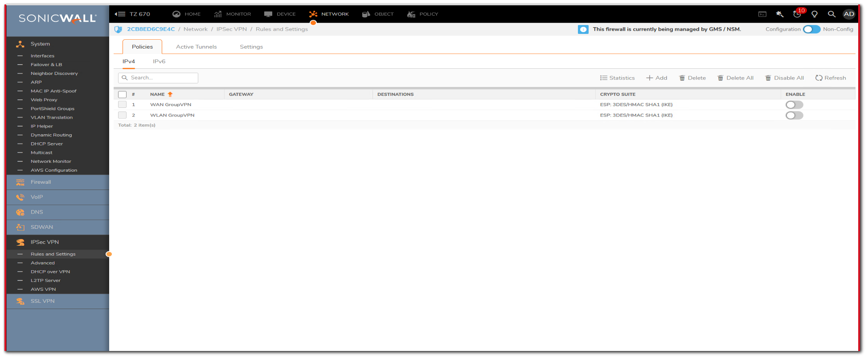Viewport: 868px width, 359px height.
Task: Expand the SDWAN sidebar section
Action: pyautogui.click(x=42, y=227)
